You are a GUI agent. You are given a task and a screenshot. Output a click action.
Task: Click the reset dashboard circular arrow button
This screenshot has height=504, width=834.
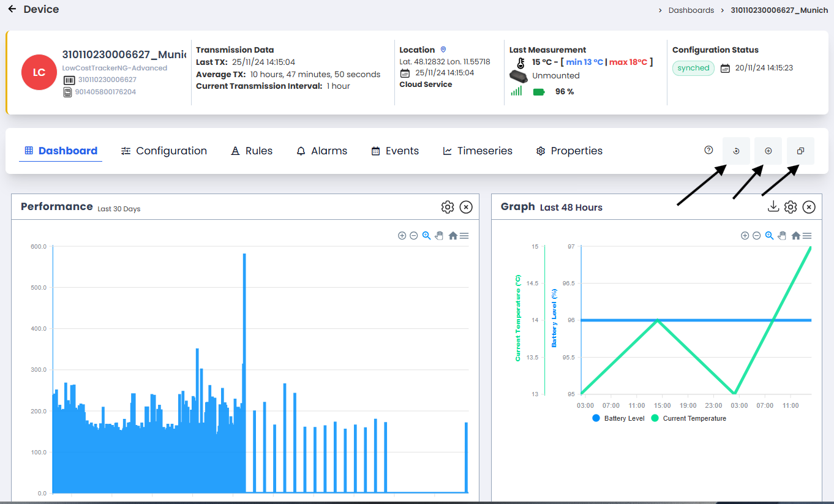coord(736,151)
